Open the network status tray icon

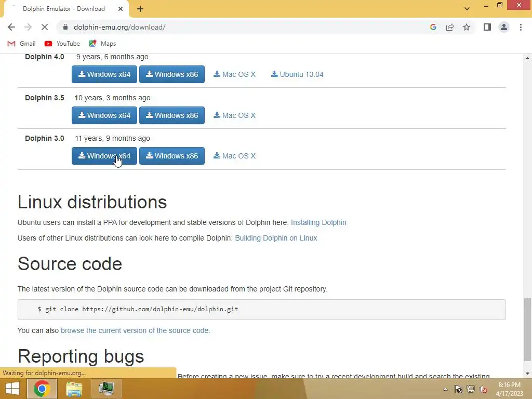pos(471,389)
